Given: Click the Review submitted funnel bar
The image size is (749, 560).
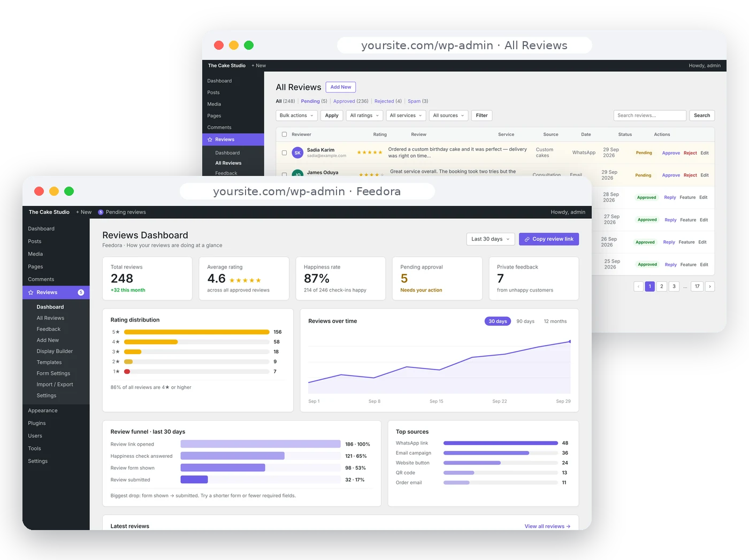Looking at the screenshot, I should (194, 480).
